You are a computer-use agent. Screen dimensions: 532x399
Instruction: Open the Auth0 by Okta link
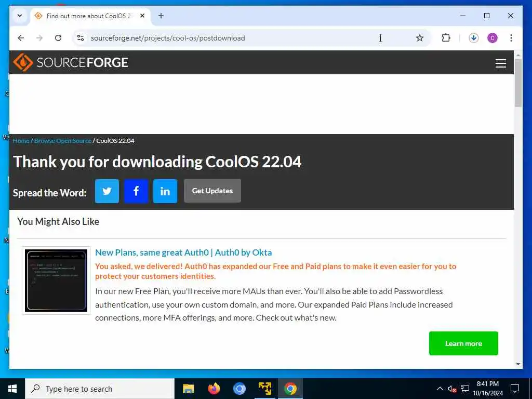pos(183,252)
